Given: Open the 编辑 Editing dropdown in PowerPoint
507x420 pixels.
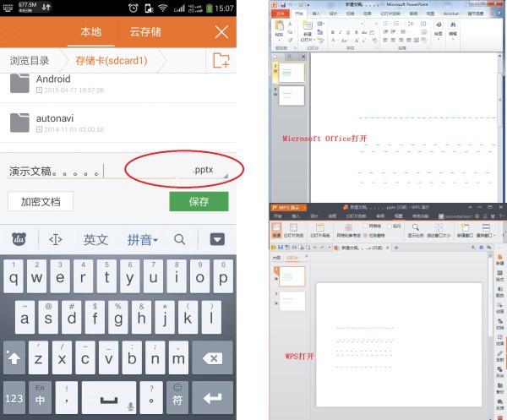Looking at the screenshot, I should (453, 30).
